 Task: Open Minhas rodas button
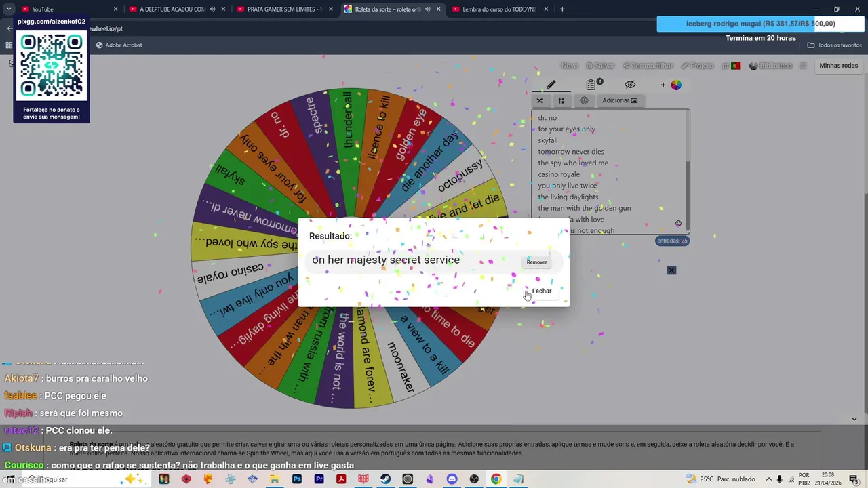[x=839, y=66]
